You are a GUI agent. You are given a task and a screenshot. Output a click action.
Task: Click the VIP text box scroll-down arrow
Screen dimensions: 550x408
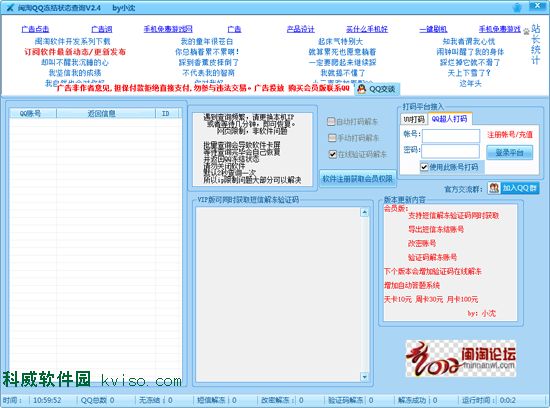click(x=364, y=377)
